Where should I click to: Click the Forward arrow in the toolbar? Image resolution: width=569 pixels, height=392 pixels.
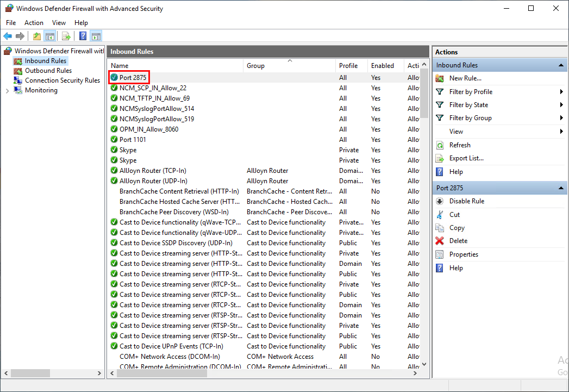(x=20, y=36)
